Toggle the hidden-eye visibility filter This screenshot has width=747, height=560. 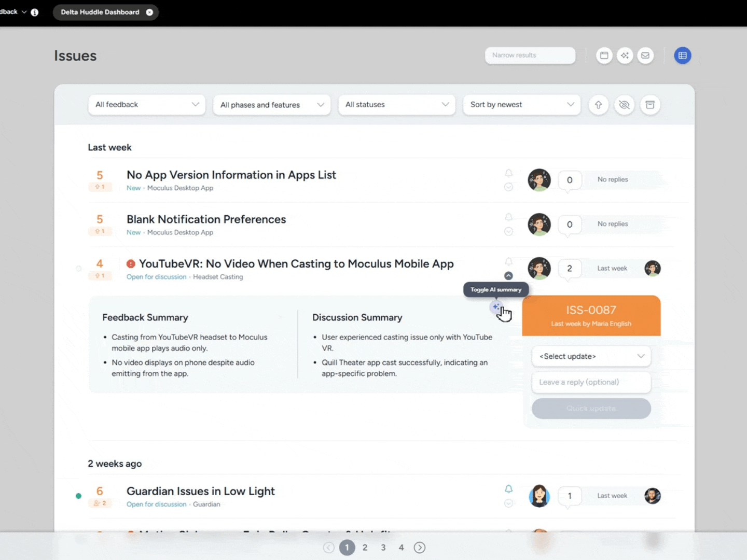(624, 105)
